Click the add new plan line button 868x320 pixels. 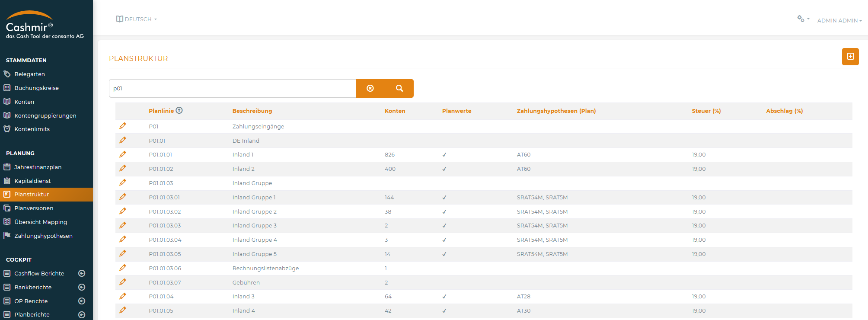pyautogui.click(x=850, y=57)
